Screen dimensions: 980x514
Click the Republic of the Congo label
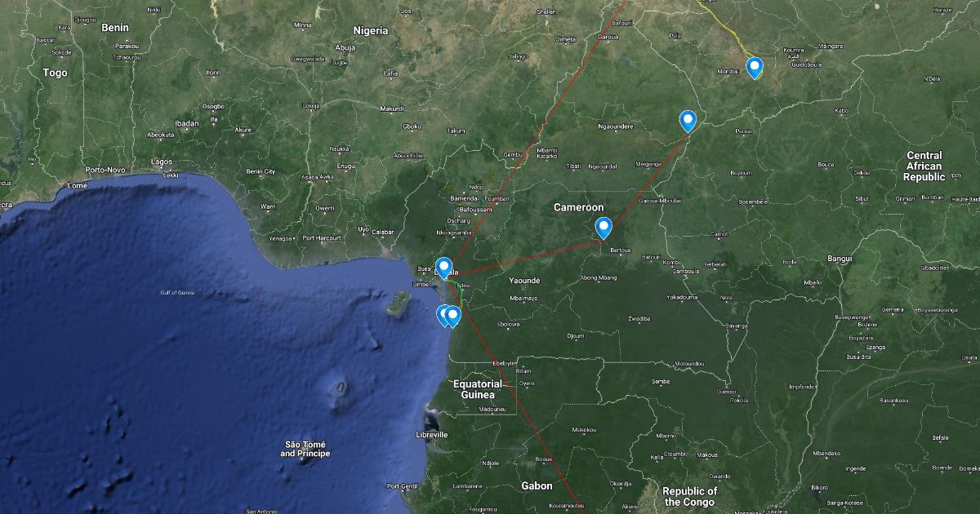(689, 496)
